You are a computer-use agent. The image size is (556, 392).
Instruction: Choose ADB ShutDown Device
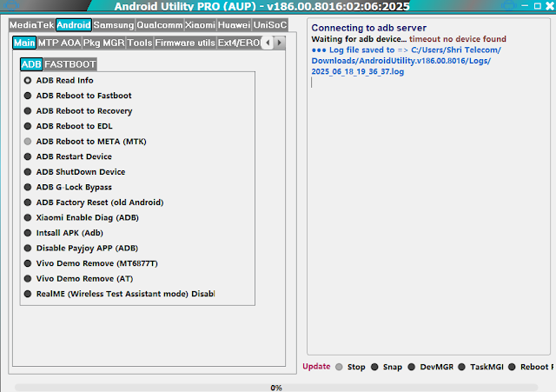tap(75, 172)
